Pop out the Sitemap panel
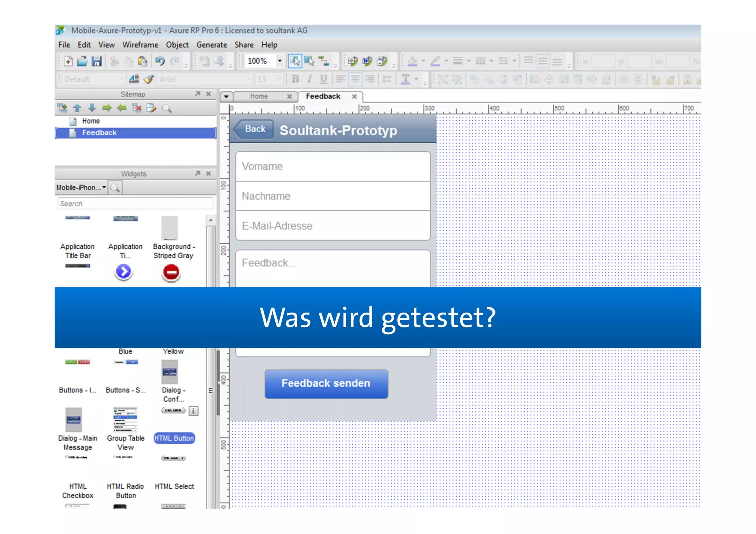This screenshot has width=756, height=534. coord(197,94)
